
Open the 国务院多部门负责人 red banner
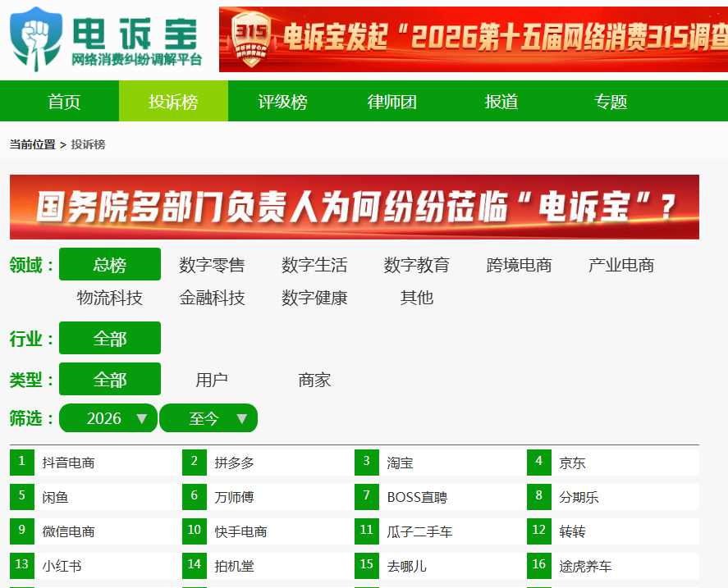point(355,207)
